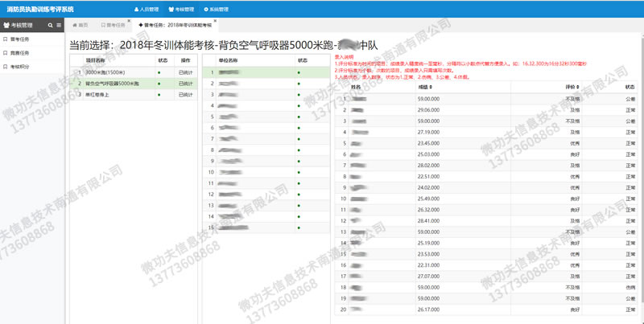
Task: Click 已统计 for 背负空气呼吸器5000米跑 row
Action: pos(186,84)
